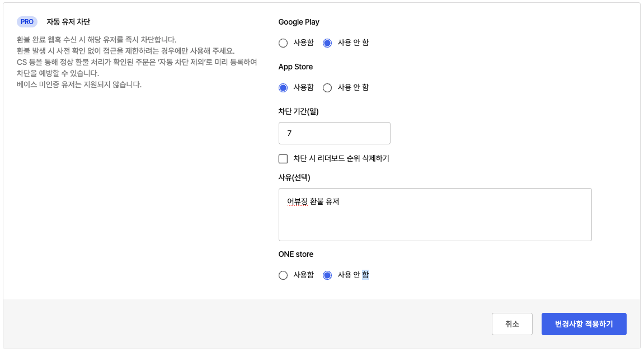Check the 차단 시 리더보드 순위 삭제하기 checkbox
Screen dimensions: 644x352
point(283,159)
